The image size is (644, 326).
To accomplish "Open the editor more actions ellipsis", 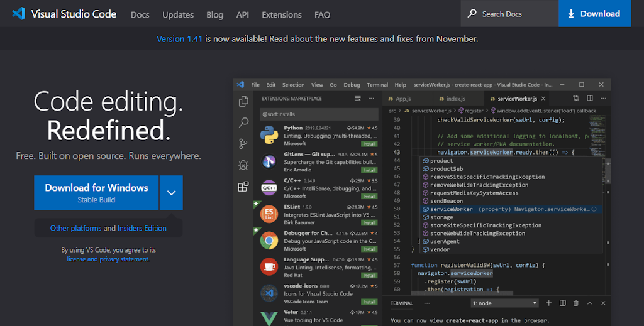I will click(x=603, y=99).
